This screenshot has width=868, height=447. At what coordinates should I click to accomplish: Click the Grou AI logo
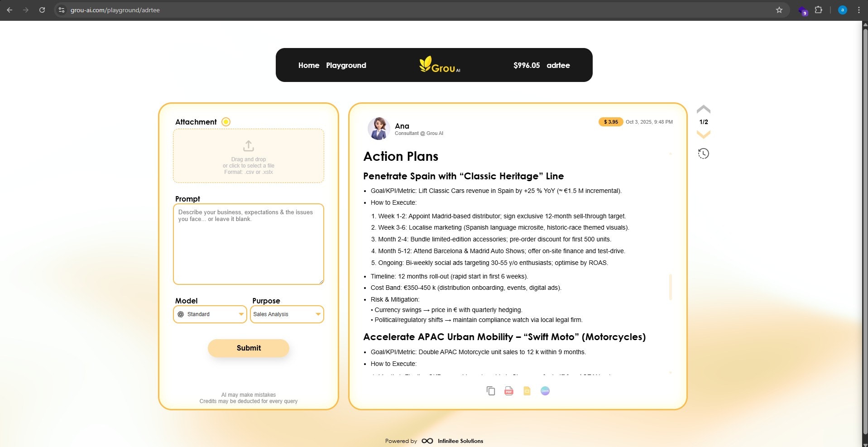(x=439, y=65)
